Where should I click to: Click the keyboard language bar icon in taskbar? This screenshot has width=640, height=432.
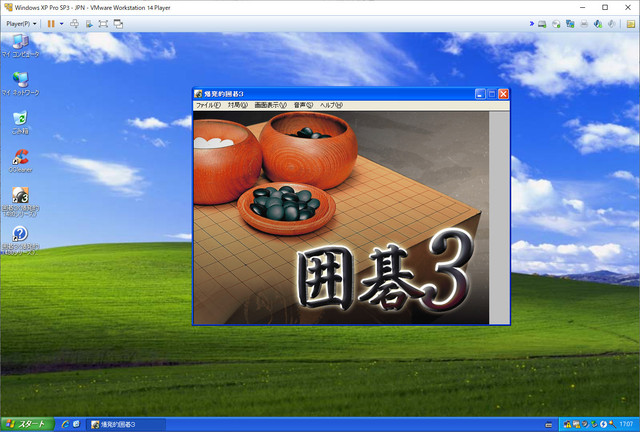549,425
